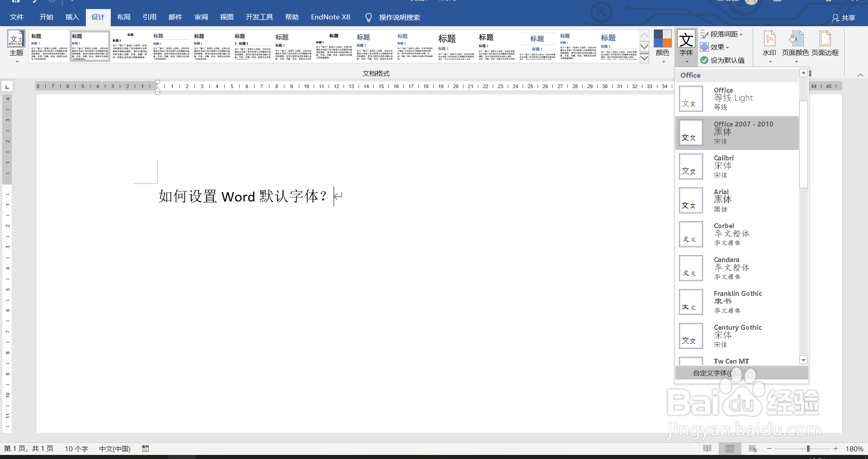
Task: Select the Calibri 宋体 font theme
Action: click(x=737, y=167)
